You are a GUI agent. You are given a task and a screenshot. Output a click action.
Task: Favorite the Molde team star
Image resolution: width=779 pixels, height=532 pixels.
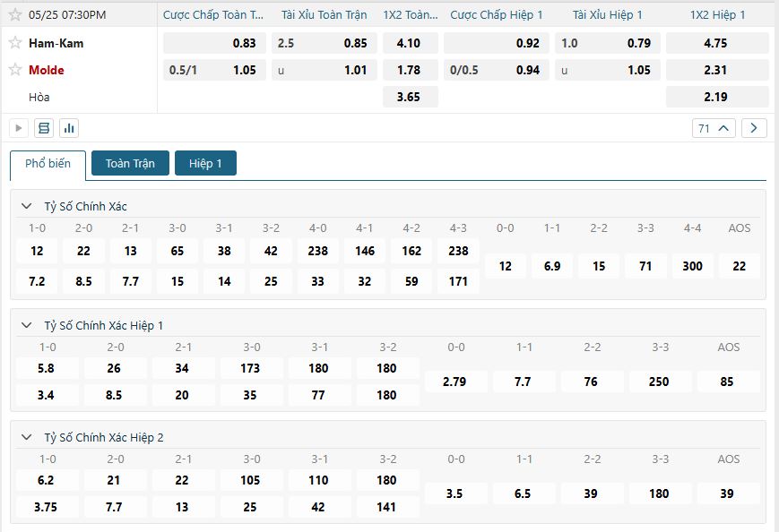[15, 70]
